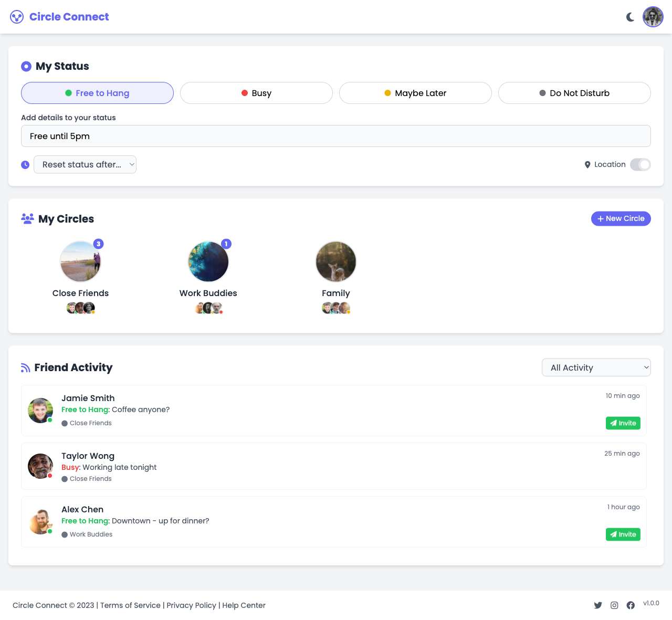This screenshot has width=672, height=620.
Task: Open Instagram from the footer
Action: click(x=614, y=605)
